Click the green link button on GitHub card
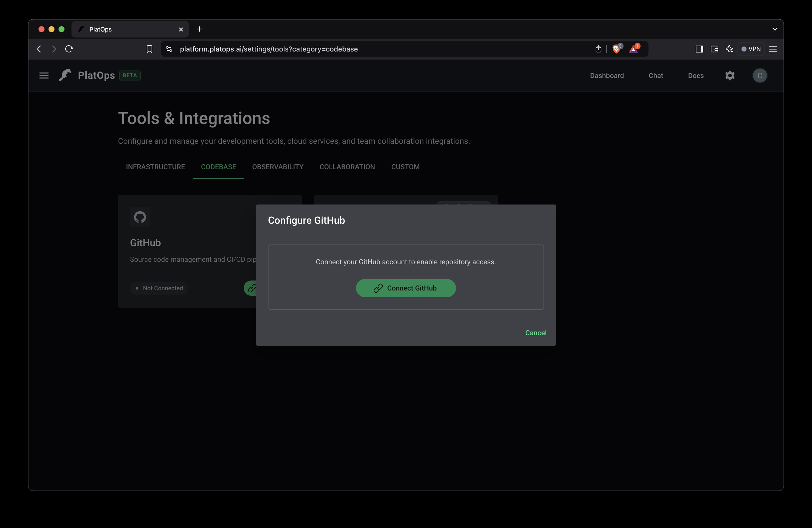This screenshot has height=528, width=812. 250,288
